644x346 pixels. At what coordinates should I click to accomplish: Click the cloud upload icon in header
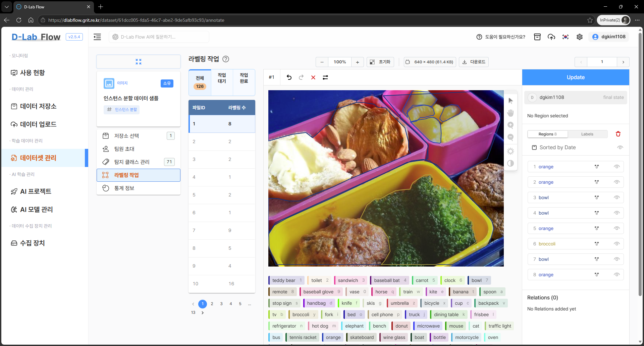(551, 37)
